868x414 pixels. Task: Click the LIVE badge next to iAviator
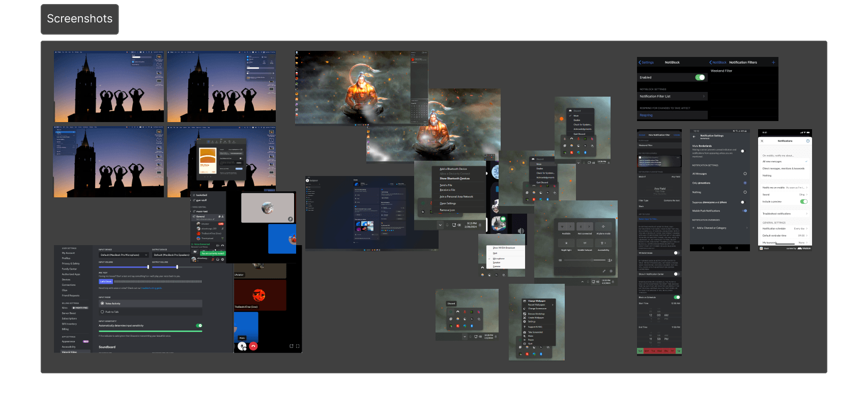[221, 224]
